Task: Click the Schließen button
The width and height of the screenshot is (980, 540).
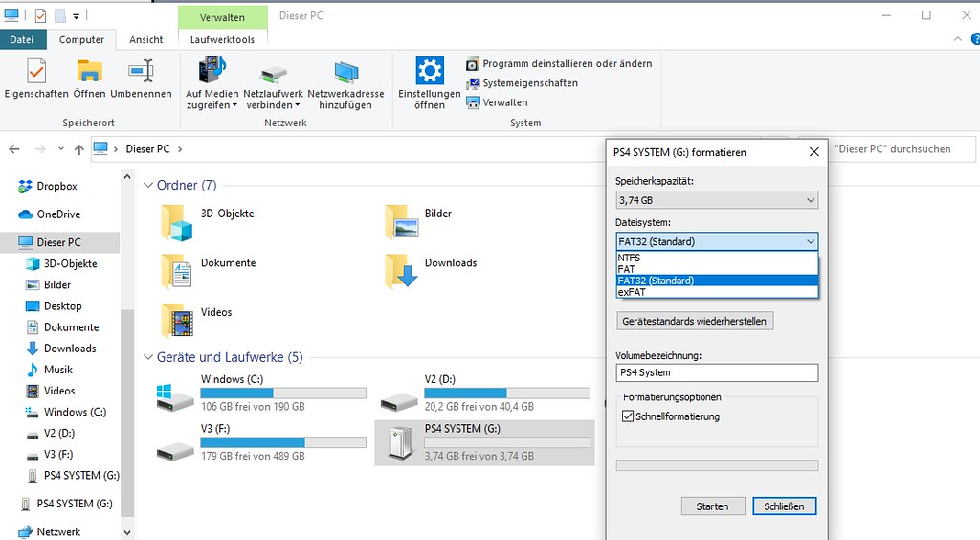Action: coord(785,506)
